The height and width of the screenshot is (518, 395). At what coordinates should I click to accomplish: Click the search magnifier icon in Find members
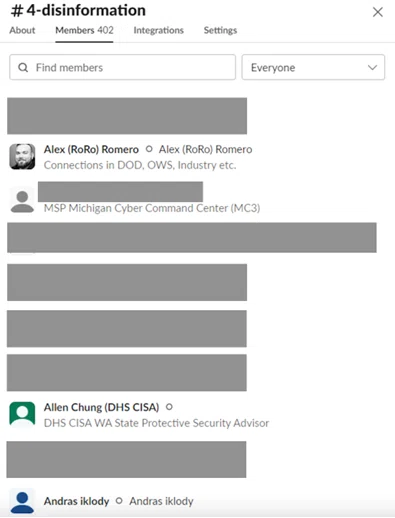pyautogui.click(x=23, y=68)
